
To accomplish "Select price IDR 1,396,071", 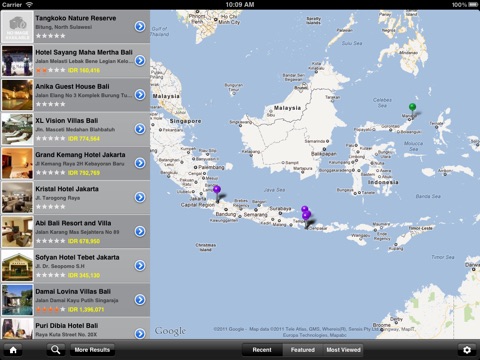I will [86, 310].
